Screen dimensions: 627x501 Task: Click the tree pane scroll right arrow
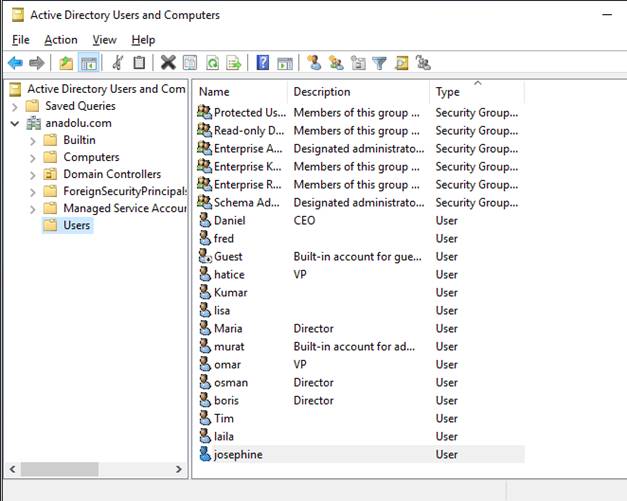(x=179, y=469)
